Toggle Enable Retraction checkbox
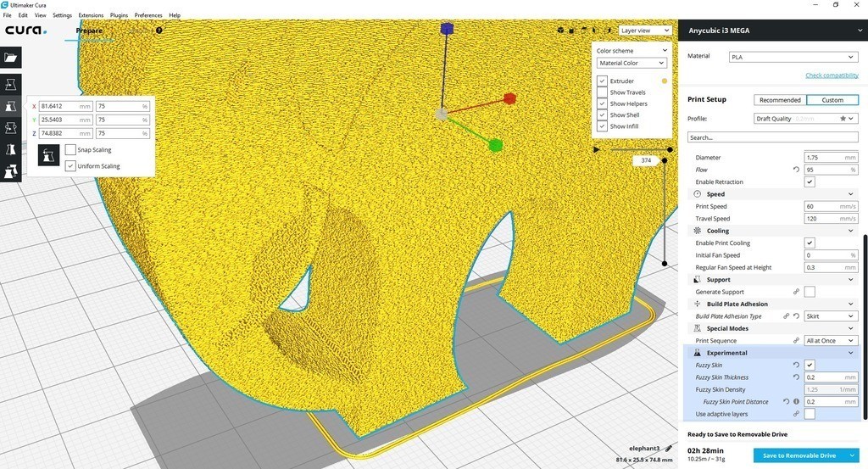 tap(810, 181)
